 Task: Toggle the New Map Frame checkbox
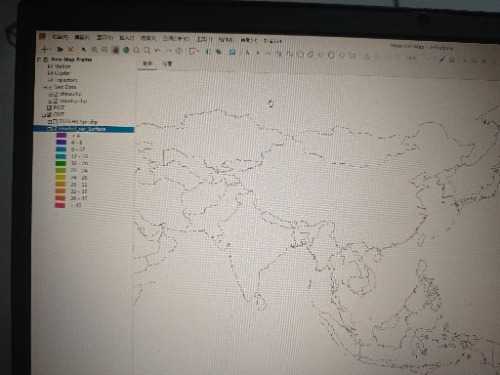click(x=46, y=59)
